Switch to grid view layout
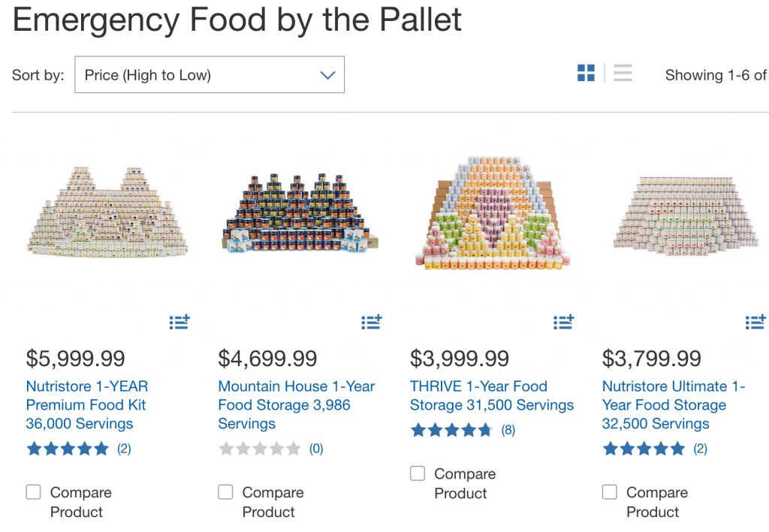The image size is (769, 532). [586, 74]
